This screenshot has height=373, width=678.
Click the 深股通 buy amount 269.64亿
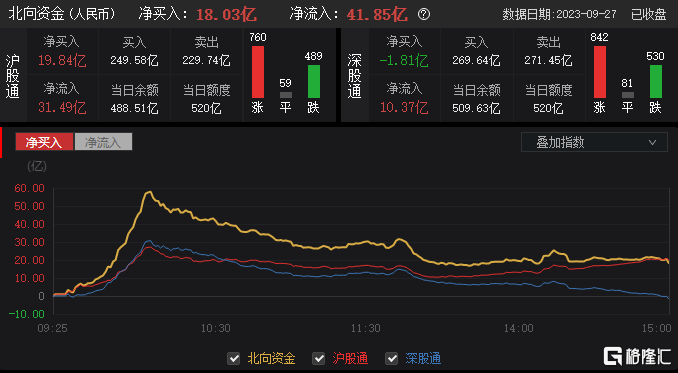[x=476, y=61]
